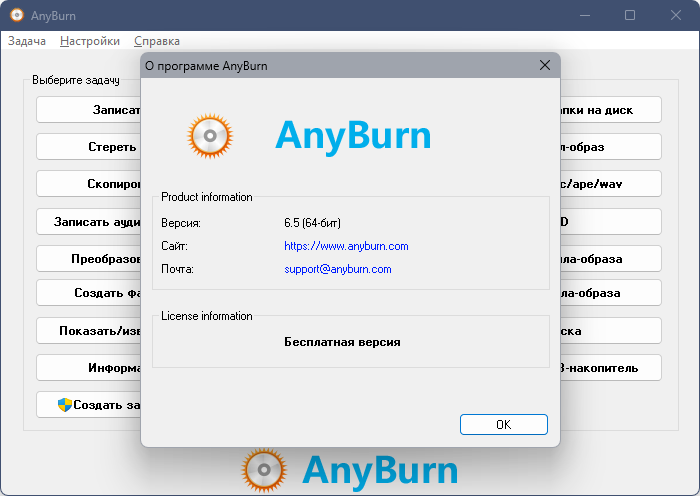
Task: Close the AnyBurn main window
Action: (675, 15)
